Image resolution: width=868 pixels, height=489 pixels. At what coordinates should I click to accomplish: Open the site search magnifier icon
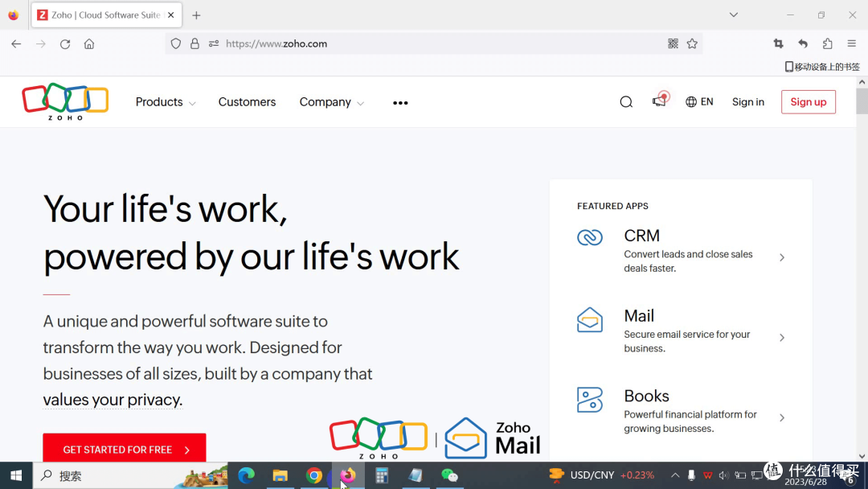[626, 102]
